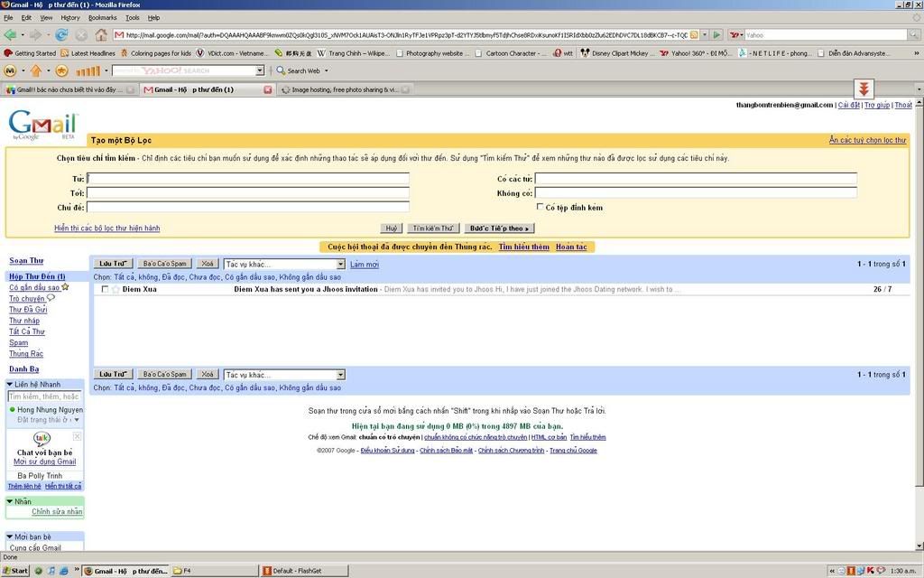This screenshot has width=924, height=578.
Task: Open the Yahoo search box dropdown arrow
Action: [260, 70]
